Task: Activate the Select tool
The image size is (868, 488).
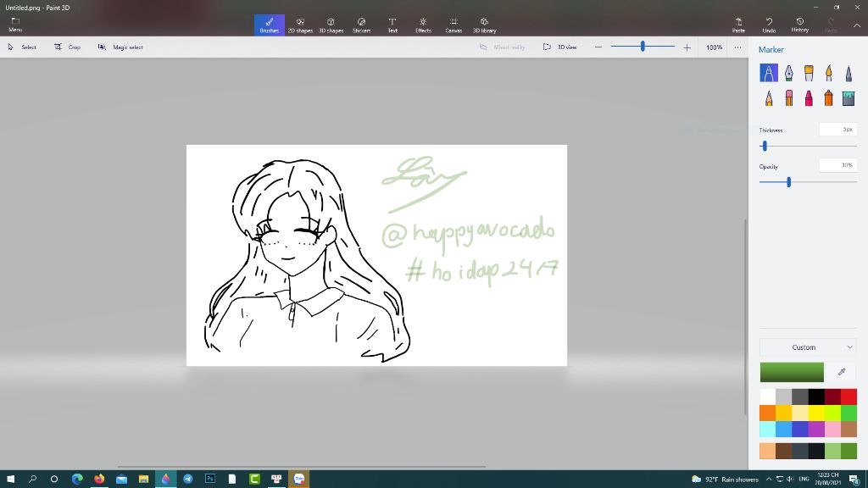Action: click(x=22, y=47)
